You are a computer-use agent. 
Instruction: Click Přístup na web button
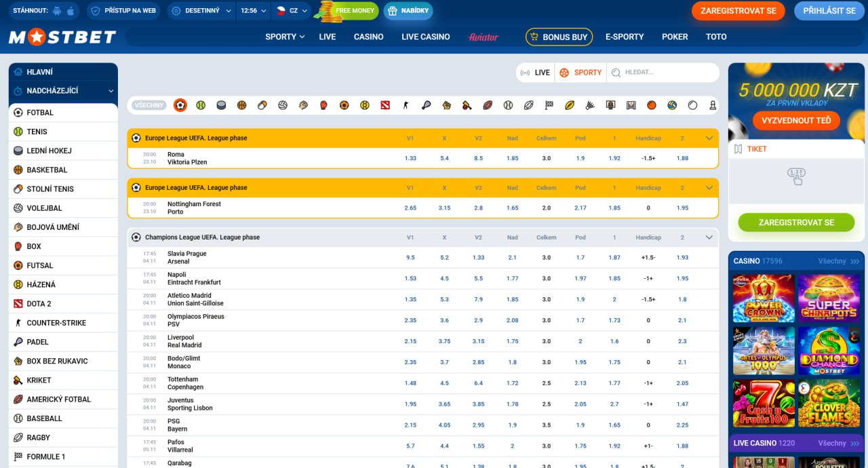[x=124, y=11]
